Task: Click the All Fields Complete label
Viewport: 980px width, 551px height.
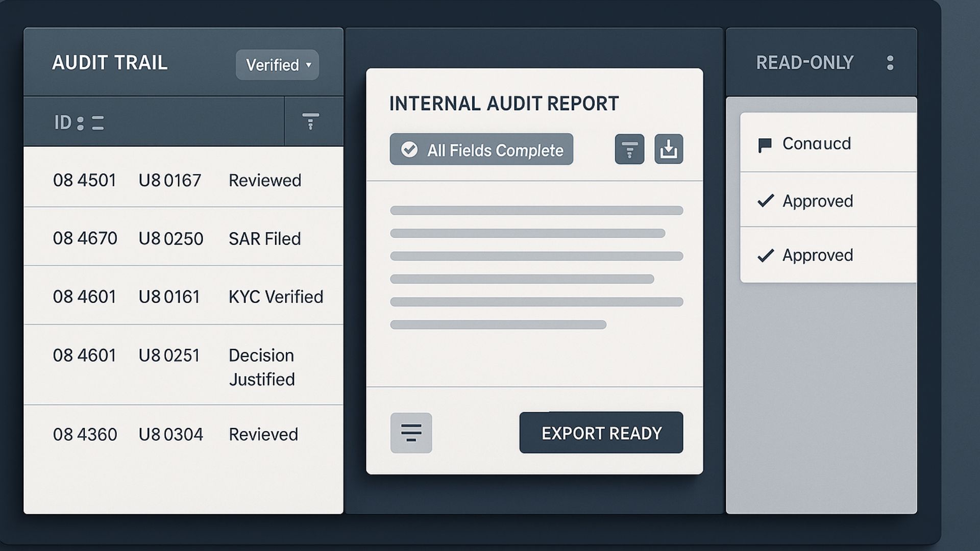Action: pyautogui.click(x=495, y=151)
